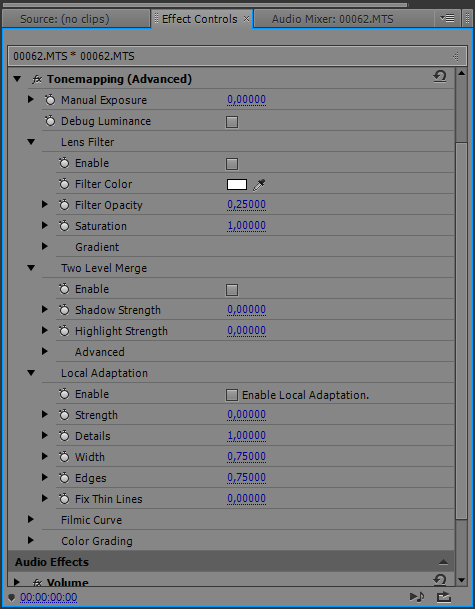Toggle stopwatch for Fix Thin Lines
Screen dimensions: 475x609
coord(64,499)
